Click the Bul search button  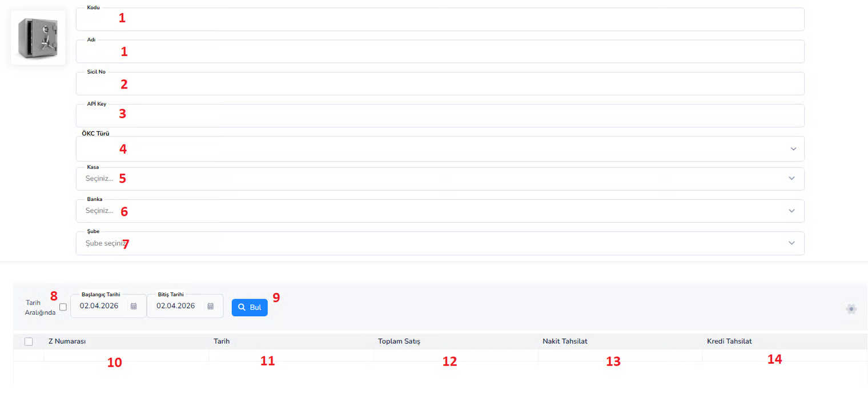(250, 307)
